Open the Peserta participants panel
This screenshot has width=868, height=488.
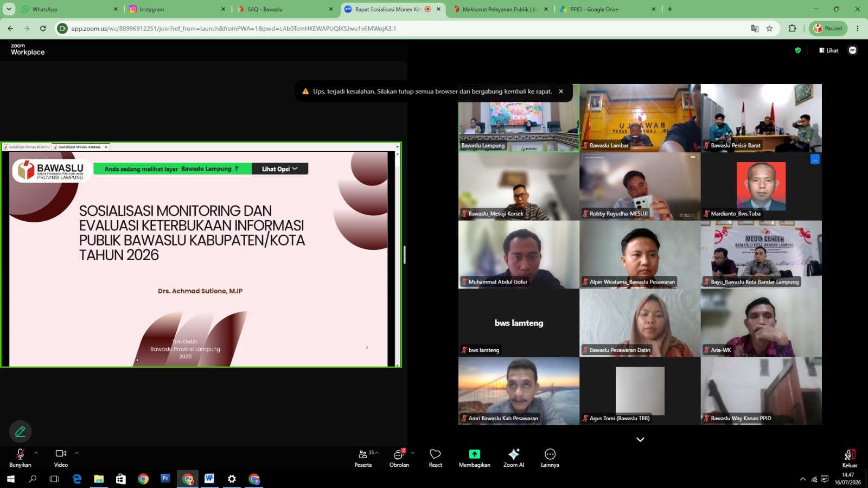point(363,458)
